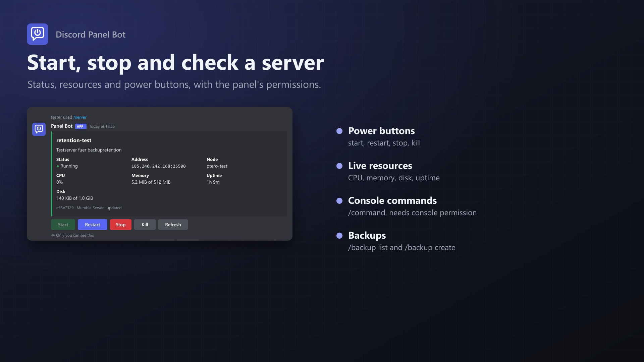Click the 'Backups' feature heading
Image resolution: width=644 pixels, height=362 pixels.
(x=367, y=235)
